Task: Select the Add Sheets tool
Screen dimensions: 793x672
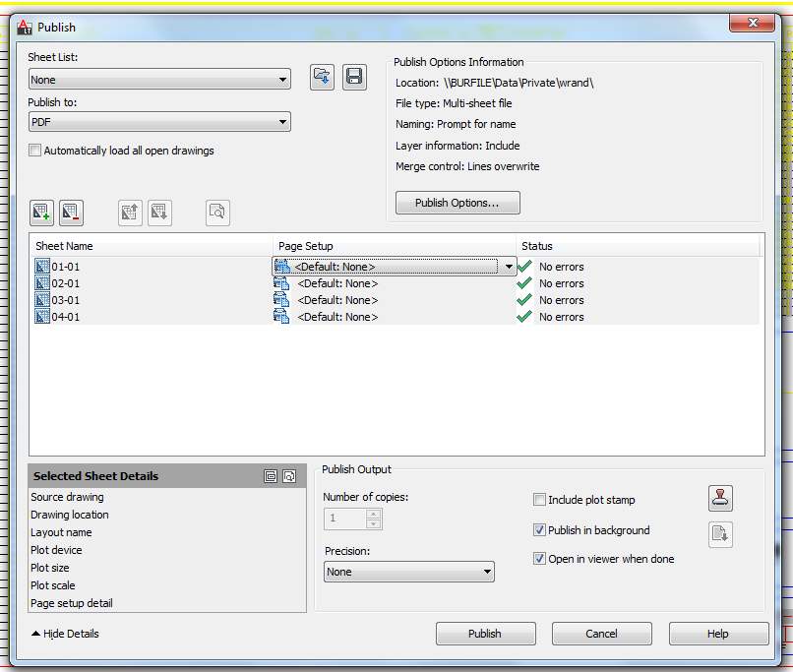Action: coord(41,213)
